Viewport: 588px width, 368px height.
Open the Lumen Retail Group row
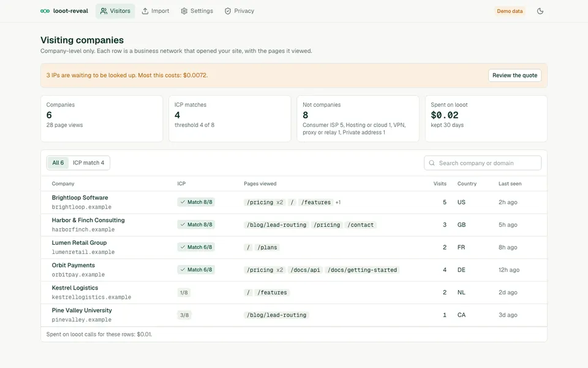point(293,247)
